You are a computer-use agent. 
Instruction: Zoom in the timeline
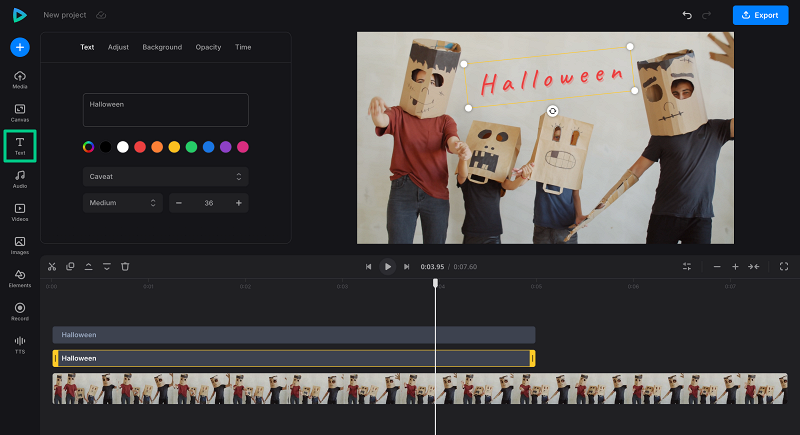pyautogui.click(x=735, y=267)
